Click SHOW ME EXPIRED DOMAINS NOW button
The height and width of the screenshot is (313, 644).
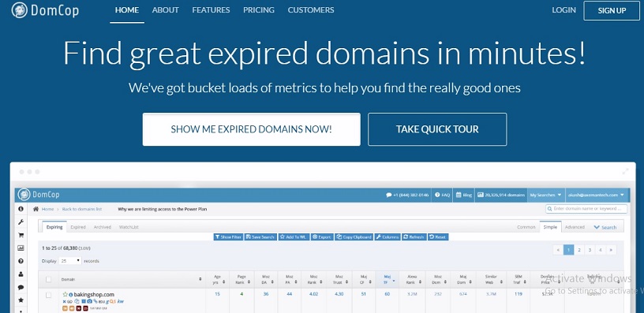[251, 129]
